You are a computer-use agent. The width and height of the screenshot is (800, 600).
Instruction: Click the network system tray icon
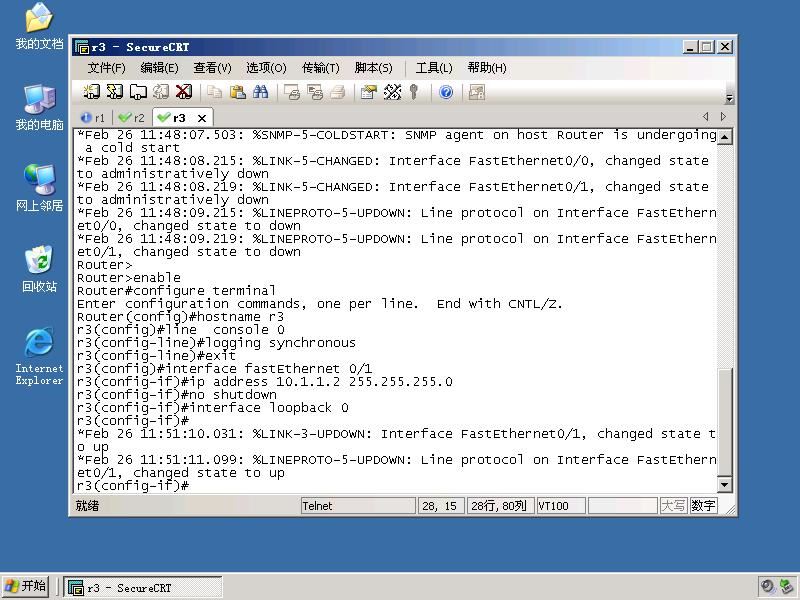point(787,586)
